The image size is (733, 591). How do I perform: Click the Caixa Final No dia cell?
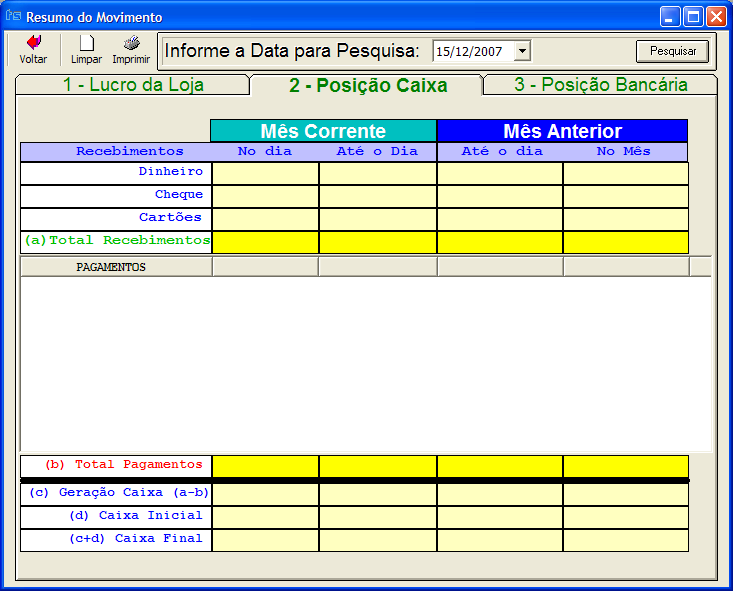[266, 541]
